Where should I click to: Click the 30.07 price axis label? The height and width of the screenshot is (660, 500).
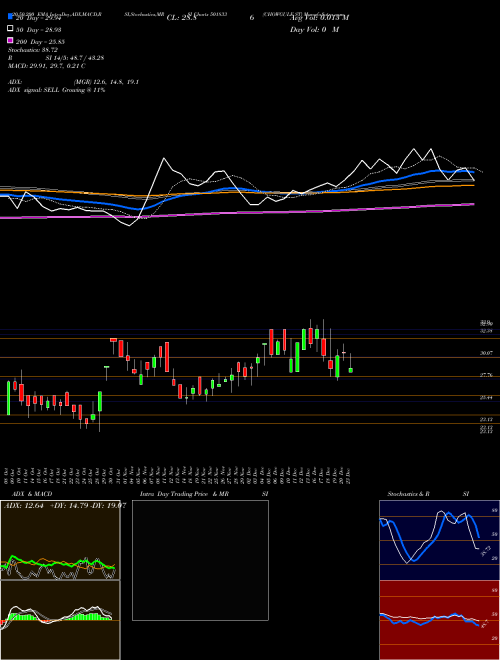[486, 353]
